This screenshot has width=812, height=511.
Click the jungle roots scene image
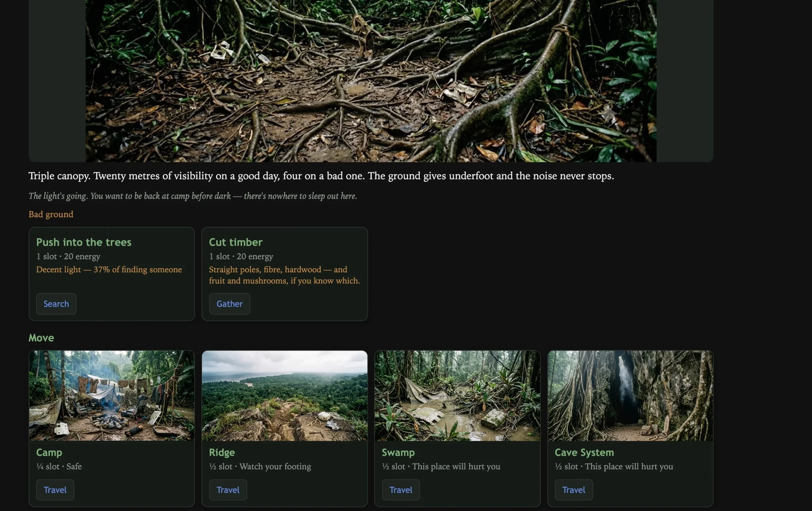(x=371, y=81)
